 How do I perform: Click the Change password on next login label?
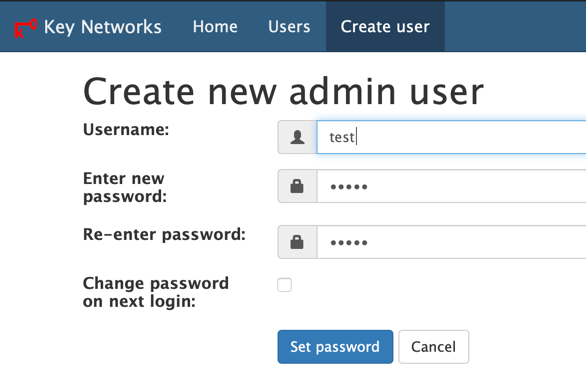tap(155, 292)
